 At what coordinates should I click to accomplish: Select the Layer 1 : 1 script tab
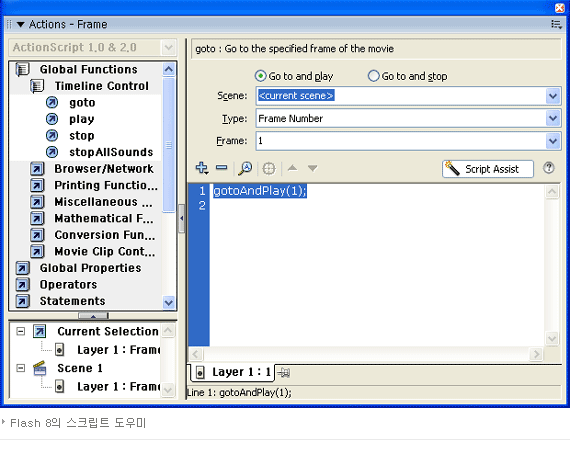click(x=234, y=372)
